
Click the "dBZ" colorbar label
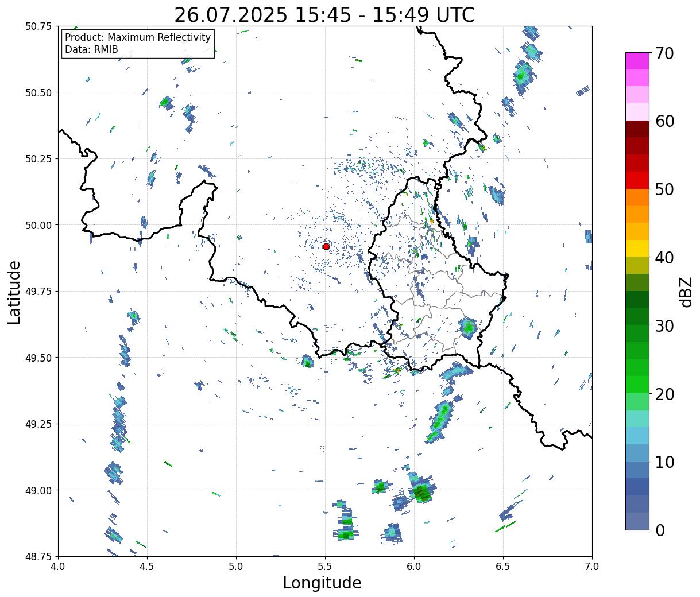click(686, 292)
